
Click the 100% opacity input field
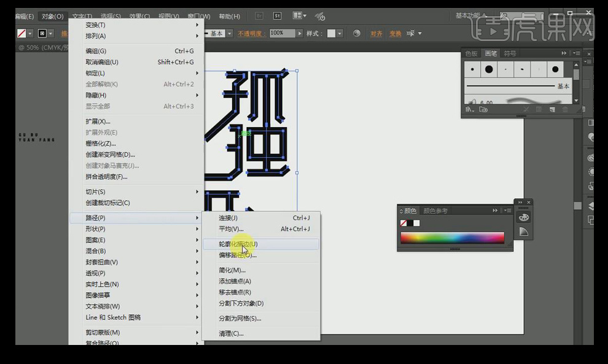click(x=283, y=33)
